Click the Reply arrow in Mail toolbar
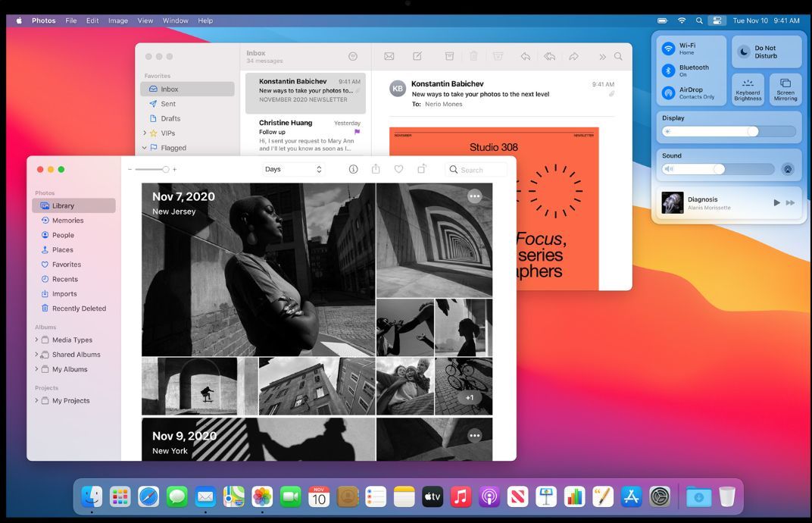The height and width of the screenshot is (523, 812). (525, 56)
